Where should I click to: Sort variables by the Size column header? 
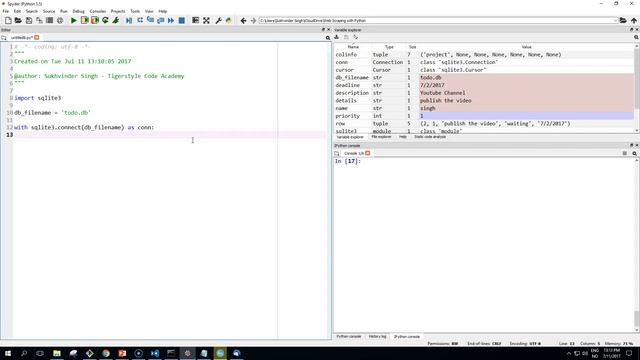pos(412,47)
